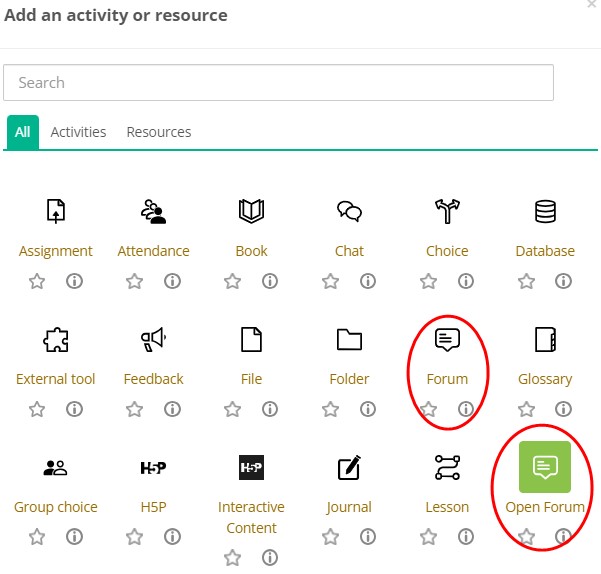View information about Journal activity
Screen dimensions: 601x574
point(367,537)
